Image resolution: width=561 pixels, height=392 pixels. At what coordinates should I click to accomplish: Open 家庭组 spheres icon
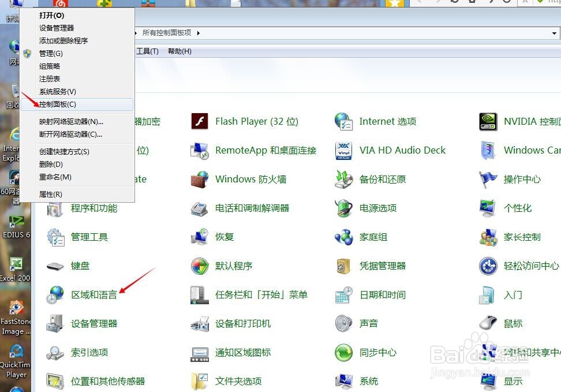pos(343,237)
